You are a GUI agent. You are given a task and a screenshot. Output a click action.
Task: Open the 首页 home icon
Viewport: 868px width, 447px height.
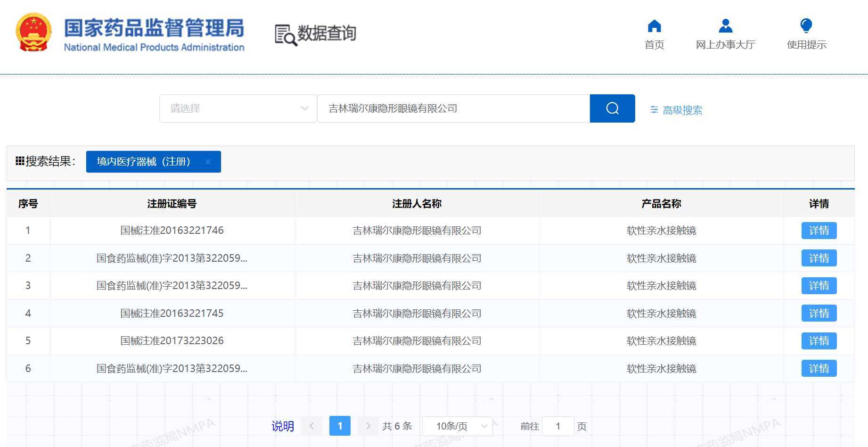[655, 26]
